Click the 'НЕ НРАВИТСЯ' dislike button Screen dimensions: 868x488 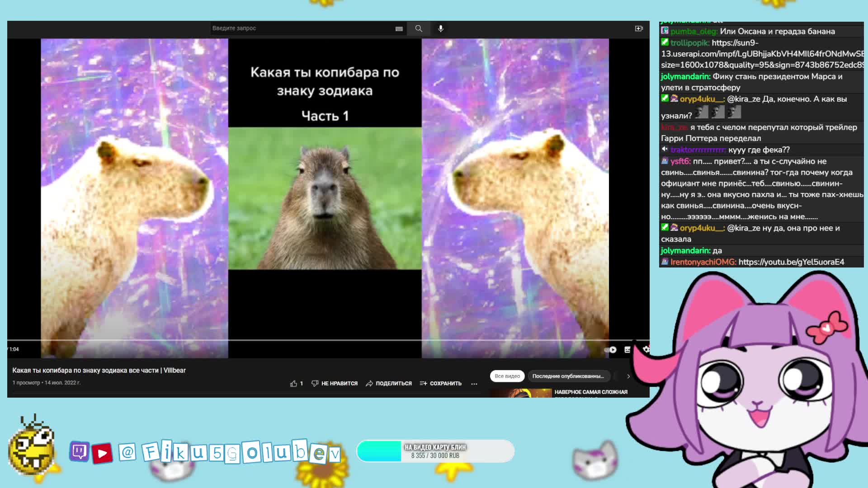pyautogui.click(x=335, y=383)
